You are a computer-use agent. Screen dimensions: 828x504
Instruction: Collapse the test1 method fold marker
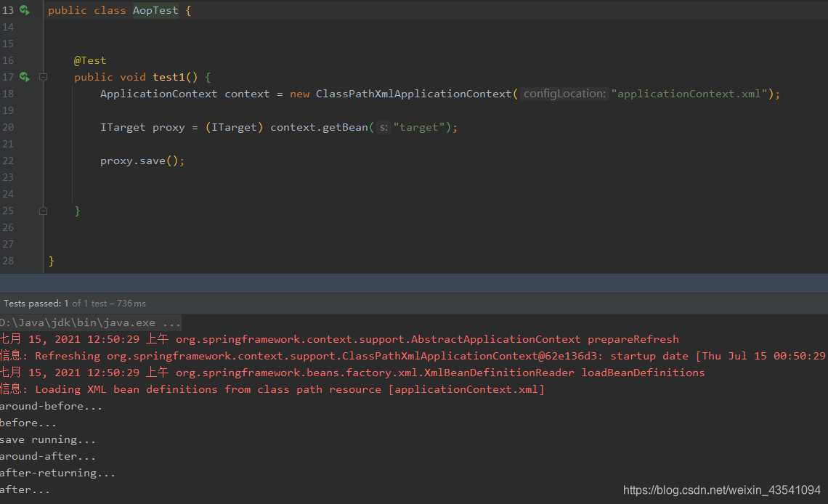click(44, 77)
